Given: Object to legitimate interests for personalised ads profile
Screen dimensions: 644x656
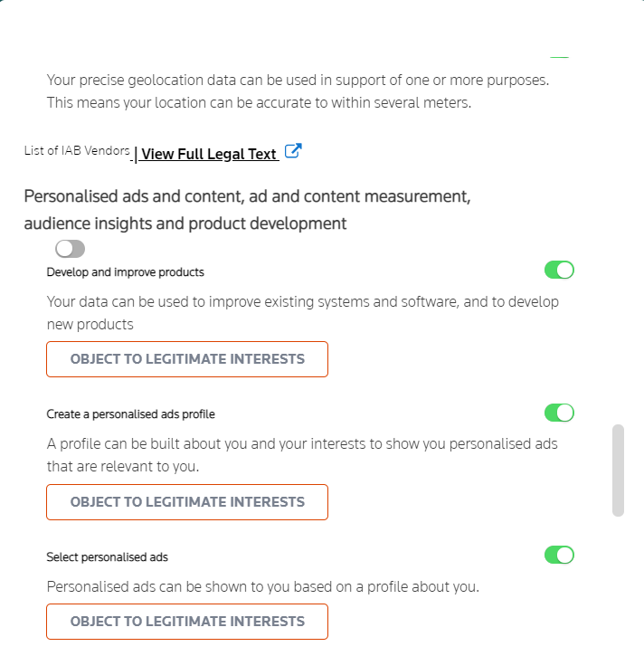Looking at the screenshot, I should pyautogui.click(x=187, y=502).
